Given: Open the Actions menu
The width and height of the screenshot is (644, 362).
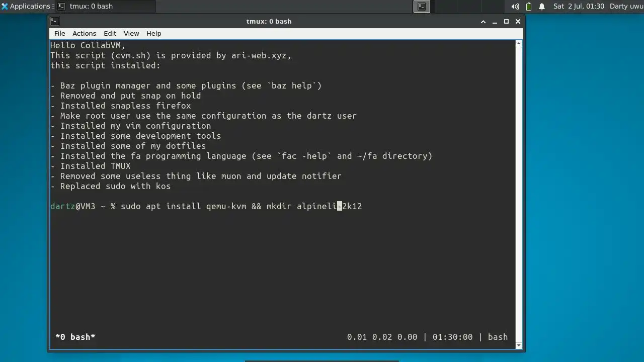Looking at the screenshot, I should (84, 33).
